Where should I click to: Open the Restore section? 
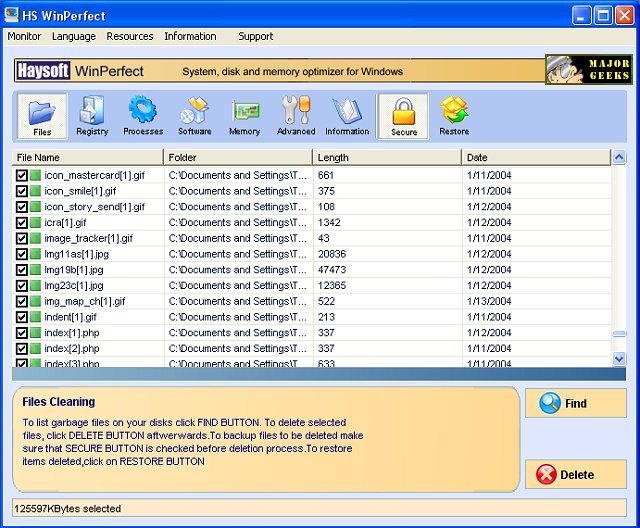click(454, 116)
